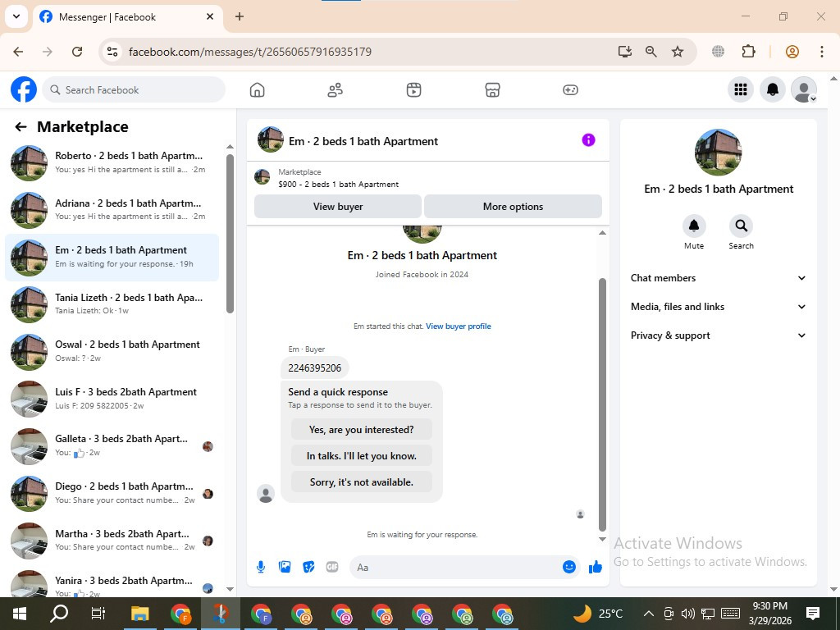The height and width of the screenshot is (630, 840).
Task: Go back in browser
Action: tap(18, 52)
